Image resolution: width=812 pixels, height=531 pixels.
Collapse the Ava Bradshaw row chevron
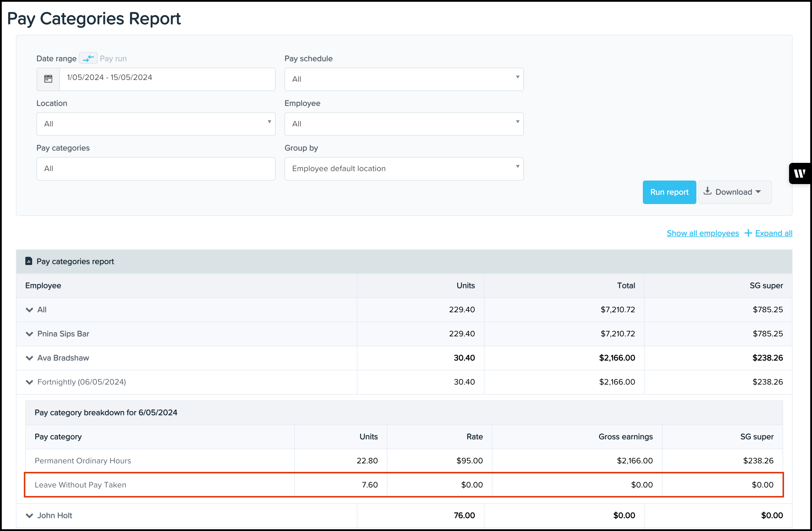(29, 358)
